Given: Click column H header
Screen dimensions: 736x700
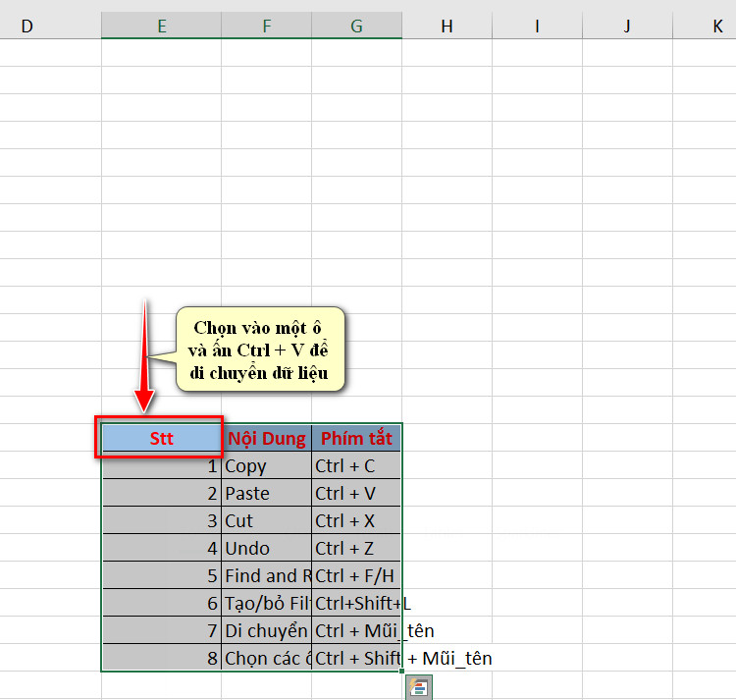Looking at the screenshot, I should (x=447, y=26).
